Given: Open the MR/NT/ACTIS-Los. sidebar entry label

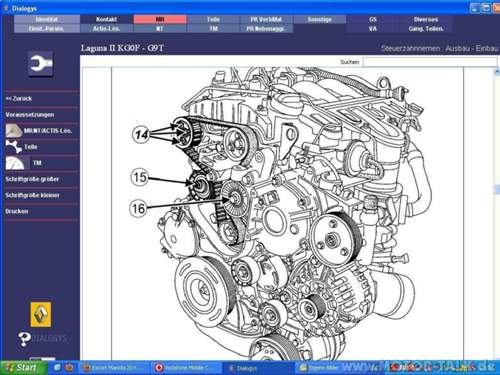Looking at the screenshot, I should [x=48, y=131].
